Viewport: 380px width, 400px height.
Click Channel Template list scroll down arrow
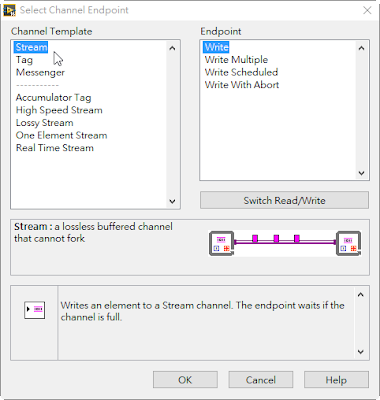[172, 201]
